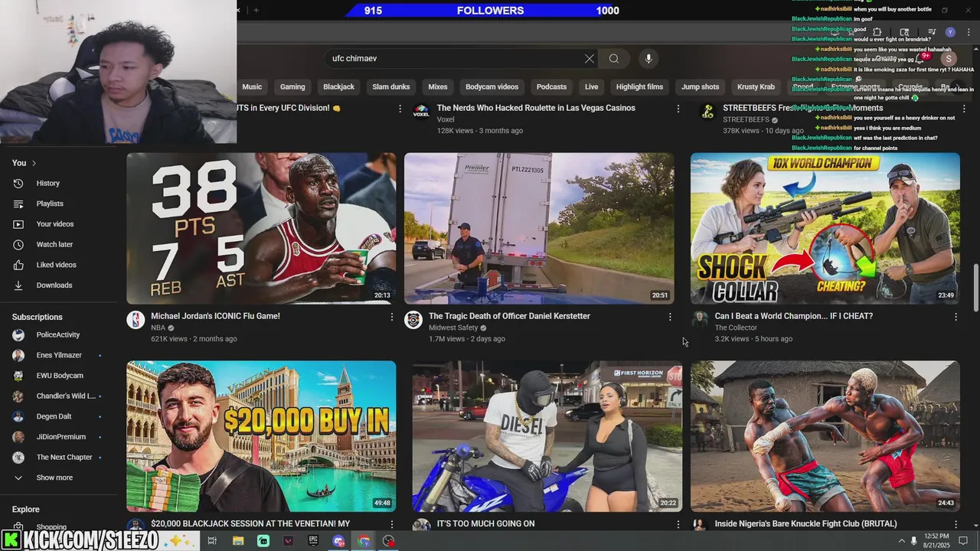This screenshot has height=551, width=980.
Task: Play the $20,000 Buy In thumbnail
Action: pos(261,436)
